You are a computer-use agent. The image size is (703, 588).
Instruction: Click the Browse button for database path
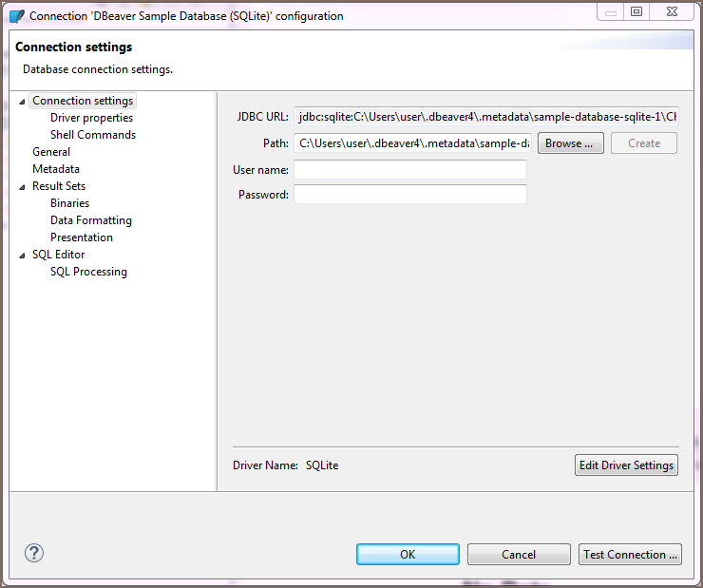click(x=570, y=143)
